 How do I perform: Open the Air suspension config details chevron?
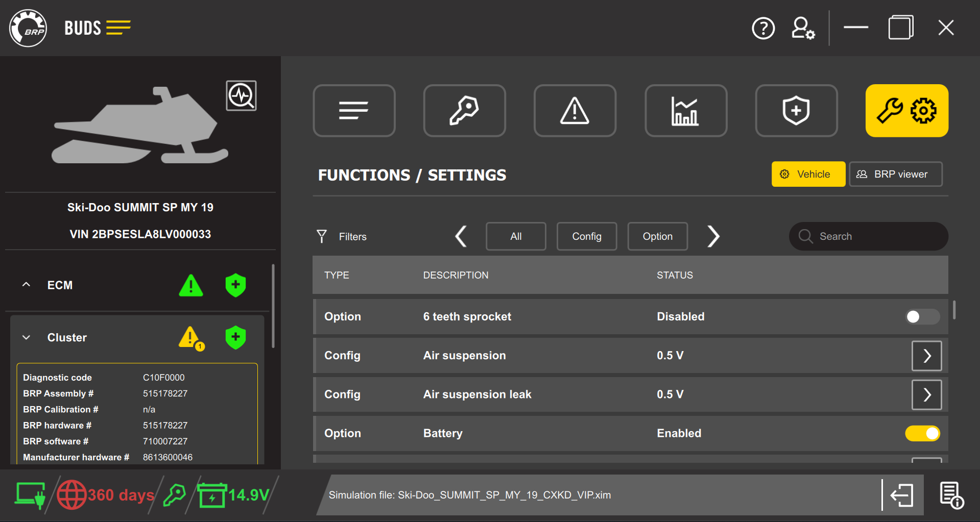[926, 356]
